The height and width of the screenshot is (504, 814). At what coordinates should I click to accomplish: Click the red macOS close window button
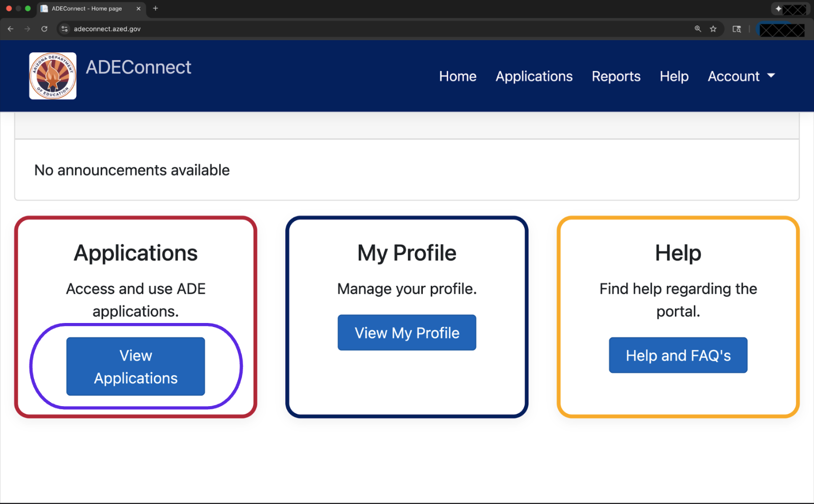[9, 9]
